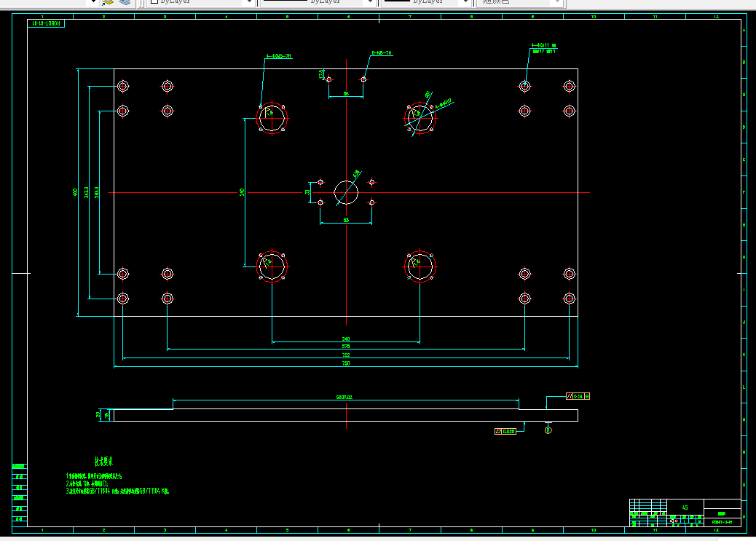The height and width of the screenshot is (541, 756).
Task: Select the 15 thickness dimension text
Action: (x=106, y=415)
